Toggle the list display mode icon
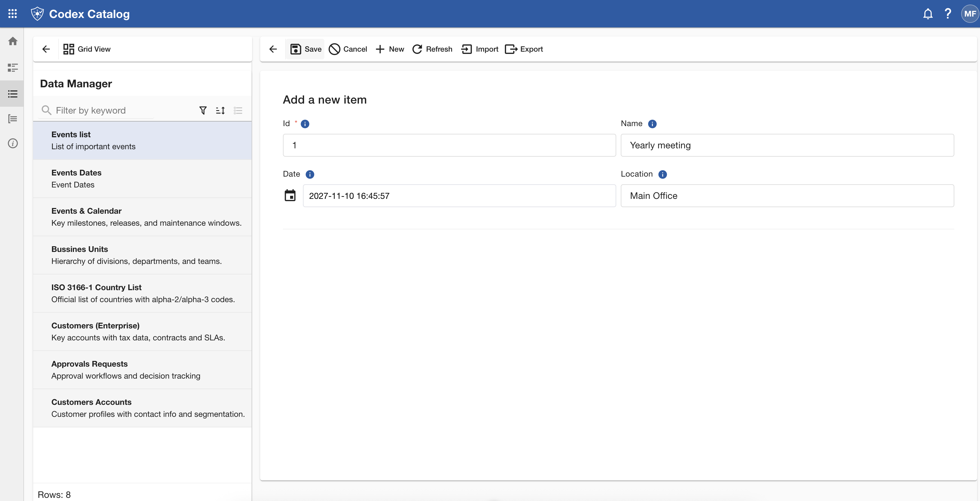This screenshot has height=501, width=980. [238, 110]
